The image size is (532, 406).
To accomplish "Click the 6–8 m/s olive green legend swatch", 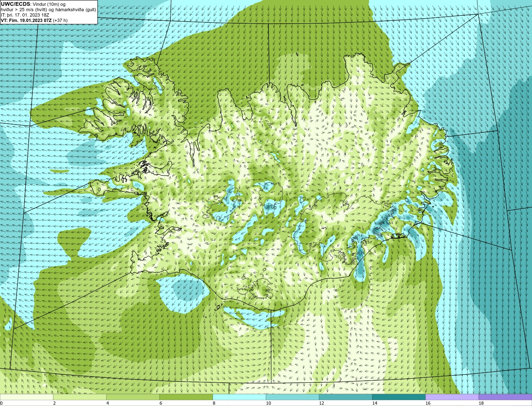I will (x=186, y=397).
